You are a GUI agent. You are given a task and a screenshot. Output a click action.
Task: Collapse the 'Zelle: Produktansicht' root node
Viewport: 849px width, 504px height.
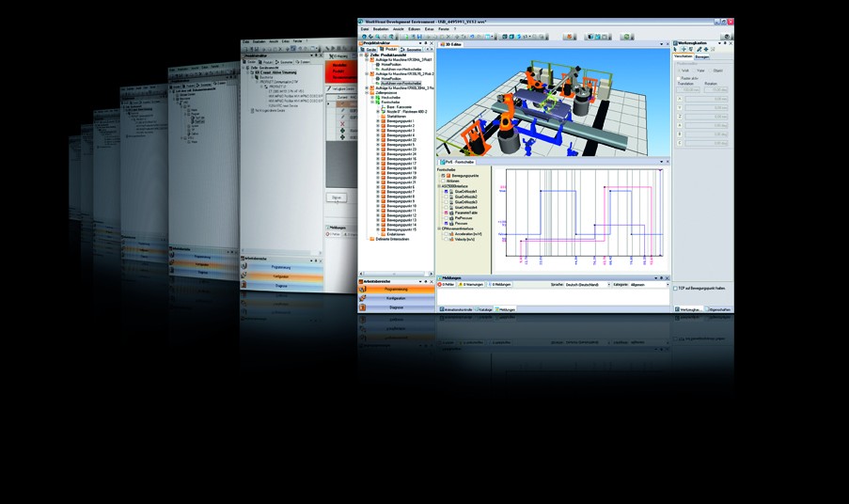361,55
